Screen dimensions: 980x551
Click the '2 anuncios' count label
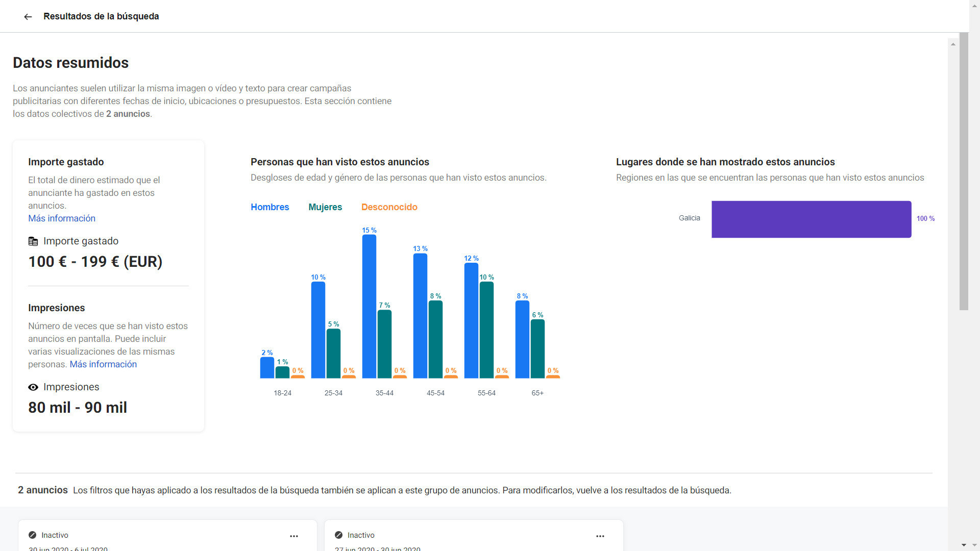pos(43,490)
